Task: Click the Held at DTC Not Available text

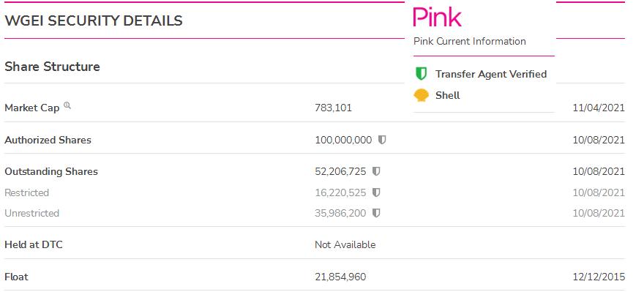Action: pos(345,244)
